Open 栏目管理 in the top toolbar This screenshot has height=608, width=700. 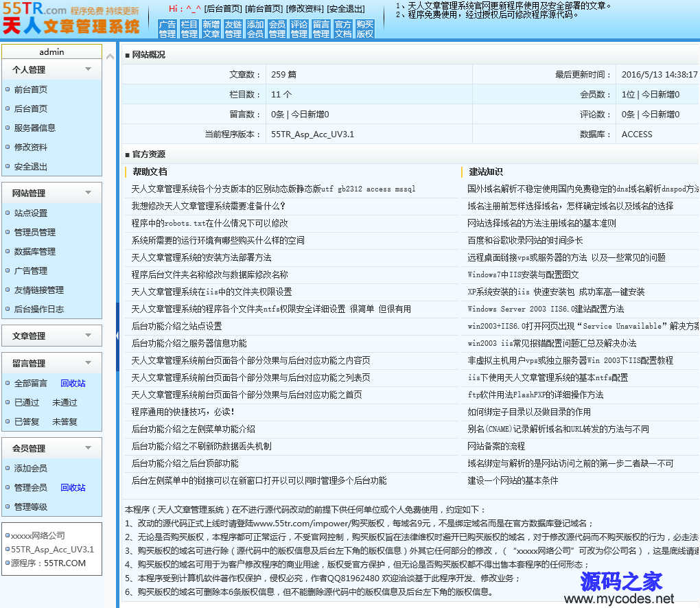pyautogui.click(x=189, y=29)
